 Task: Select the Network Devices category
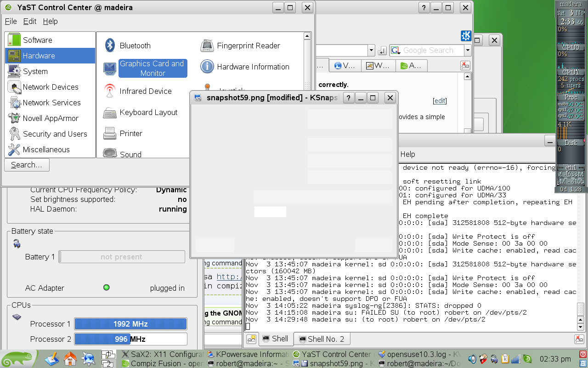point(50,87)
